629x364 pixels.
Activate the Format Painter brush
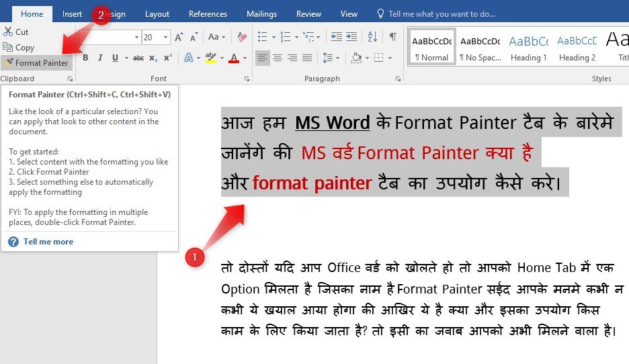coord(37,63)
